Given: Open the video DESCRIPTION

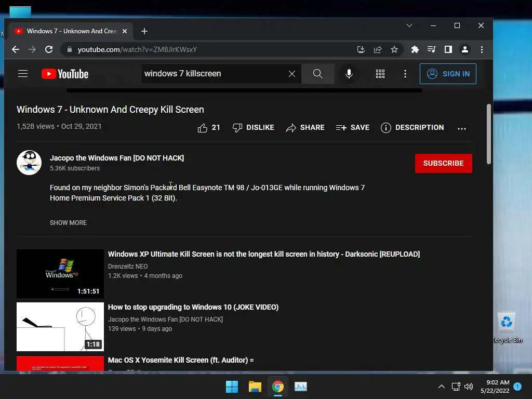Looking at the screenshot, I should point(412,128).
